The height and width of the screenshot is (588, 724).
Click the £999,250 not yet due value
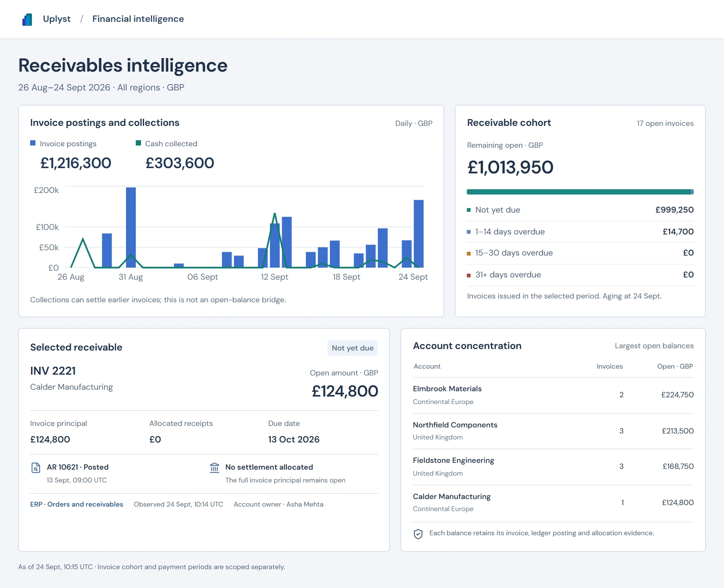[x=674, y=210]
